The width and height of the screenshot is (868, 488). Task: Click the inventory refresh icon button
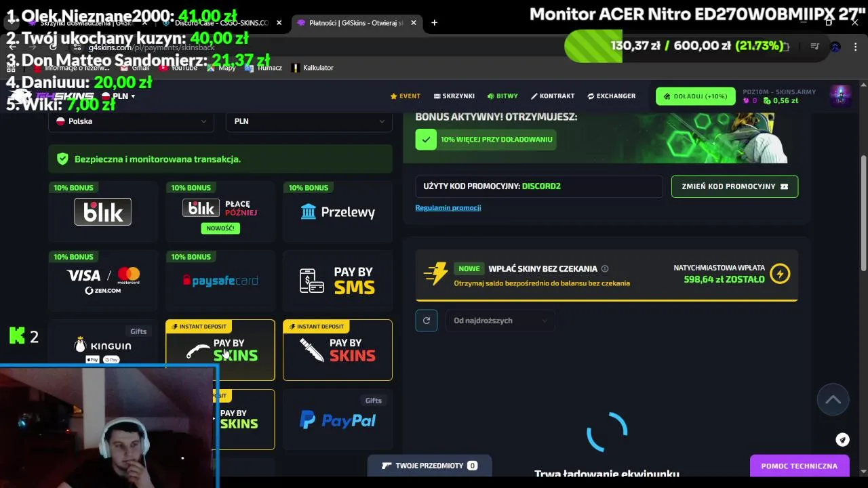tap(427, 321)
